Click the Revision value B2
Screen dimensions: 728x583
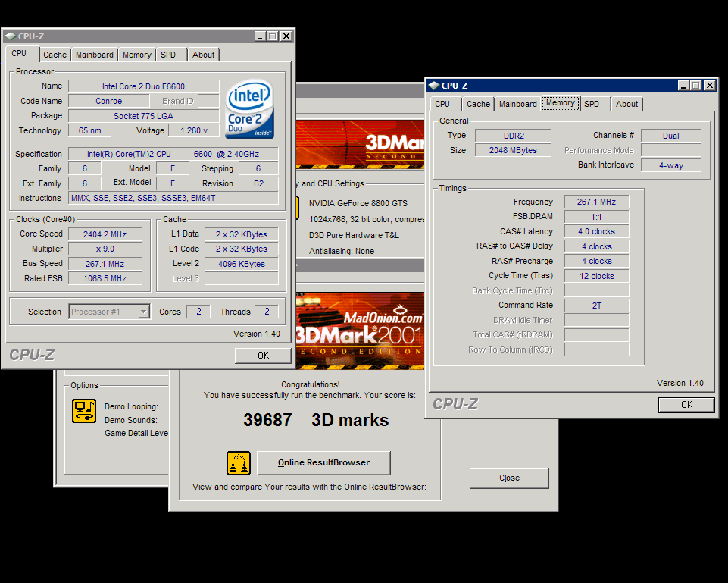pyautogui.click(x=258, y=183)
